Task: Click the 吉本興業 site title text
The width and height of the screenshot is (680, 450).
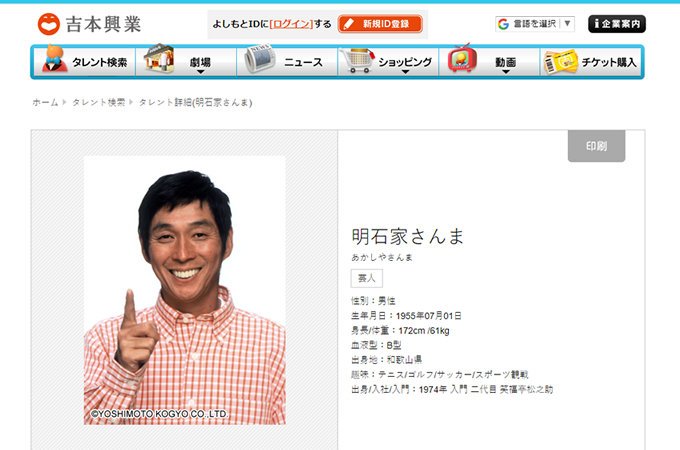Action: point(103,24)
